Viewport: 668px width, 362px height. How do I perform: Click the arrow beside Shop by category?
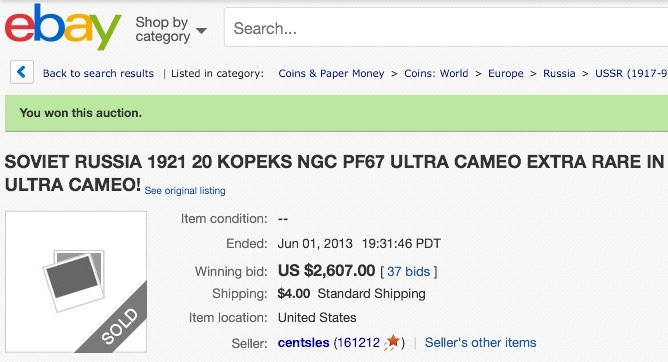pos(201,31)
